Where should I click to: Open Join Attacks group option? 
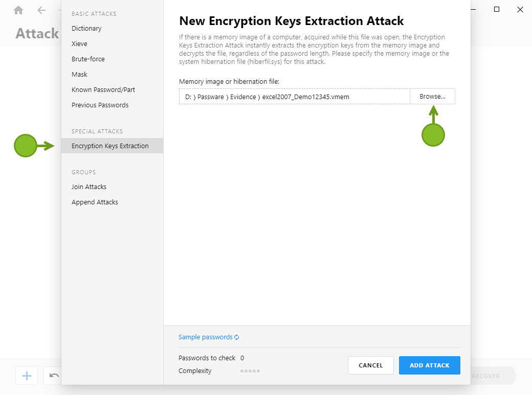click(89, 187)
